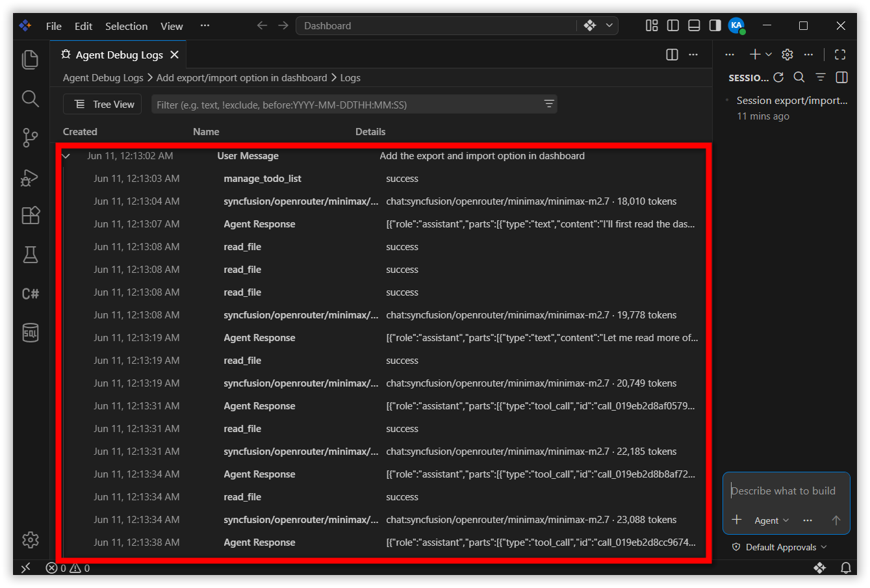Image resolution: width=870 pixels, height=588 pixels.
Task: Refresh the sessions list
Action: point(778,77)
